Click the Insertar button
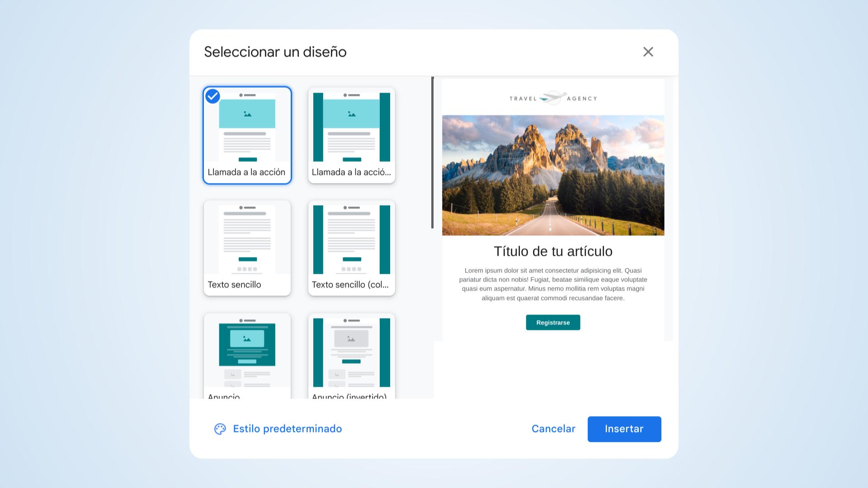This screenshot has width=868, height=488. coord(624,429)
